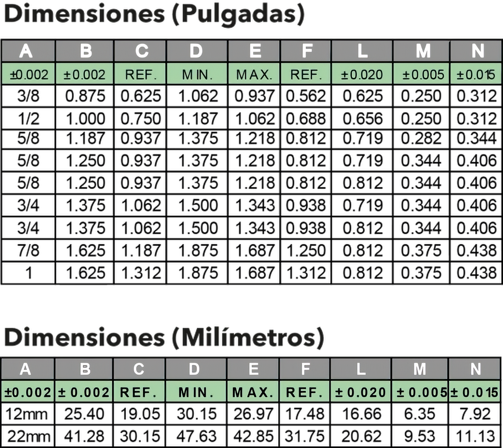
Task: Click the 0.750 value in column C
Action: tap(140, 119)
